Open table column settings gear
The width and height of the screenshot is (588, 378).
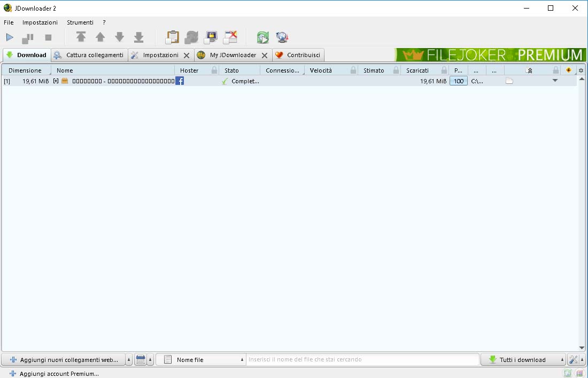(581, 70)
